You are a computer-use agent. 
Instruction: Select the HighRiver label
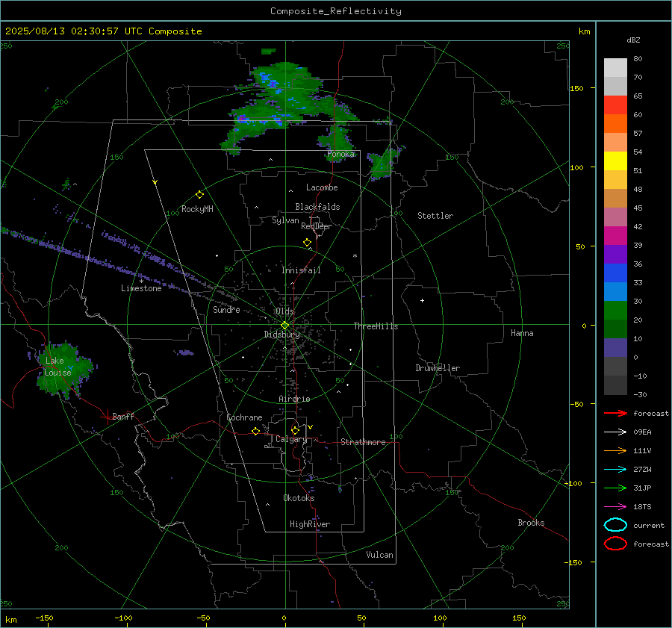tap(310, 524)
